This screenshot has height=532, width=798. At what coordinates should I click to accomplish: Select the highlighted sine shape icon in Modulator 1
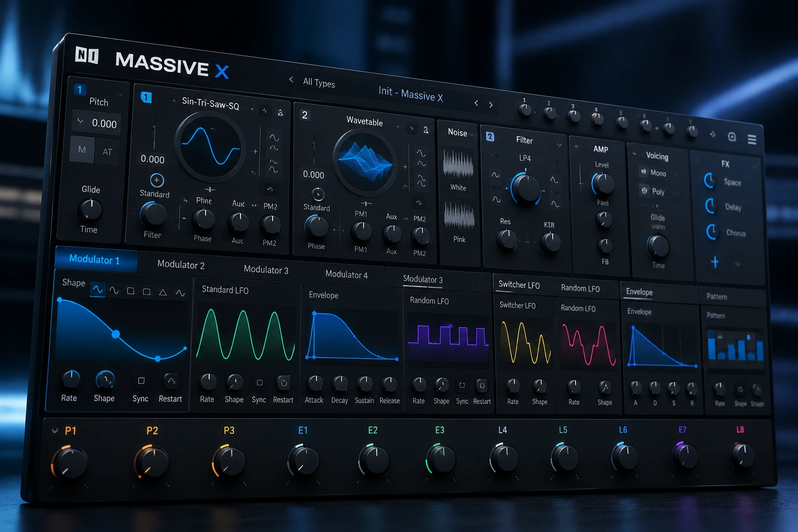point(97,289)
